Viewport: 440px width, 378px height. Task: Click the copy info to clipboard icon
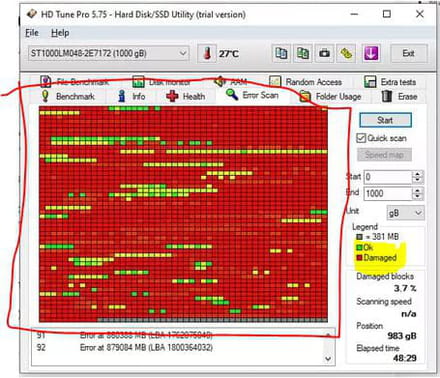click(x=281, y=53)
